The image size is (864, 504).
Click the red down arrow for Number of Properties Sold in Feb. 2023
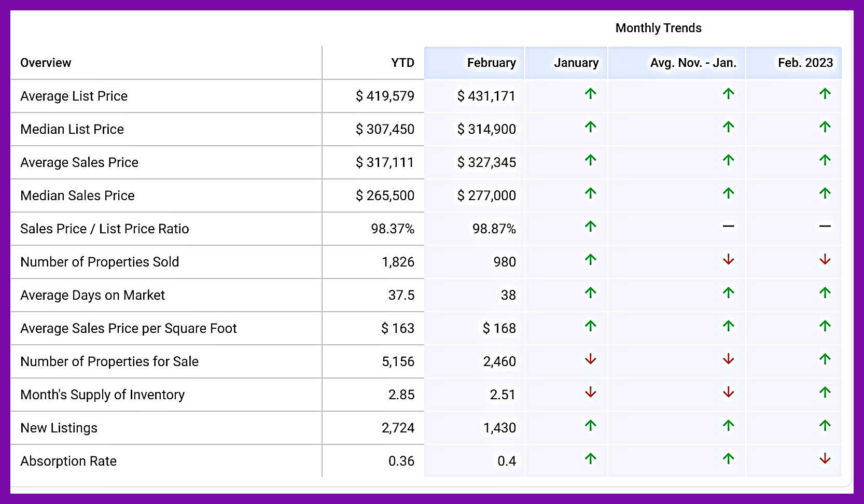pos(825,260)
